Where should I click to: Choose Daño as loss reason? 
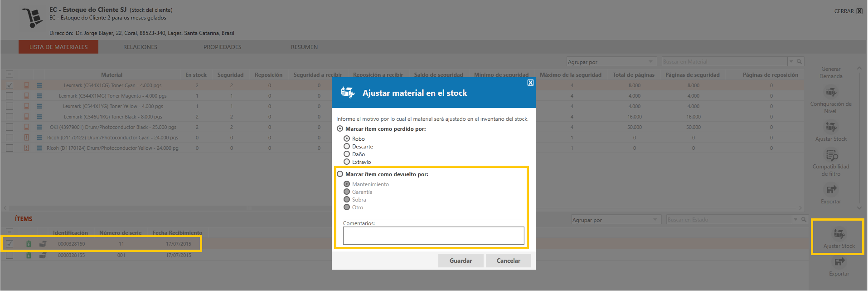pos(347,154)
